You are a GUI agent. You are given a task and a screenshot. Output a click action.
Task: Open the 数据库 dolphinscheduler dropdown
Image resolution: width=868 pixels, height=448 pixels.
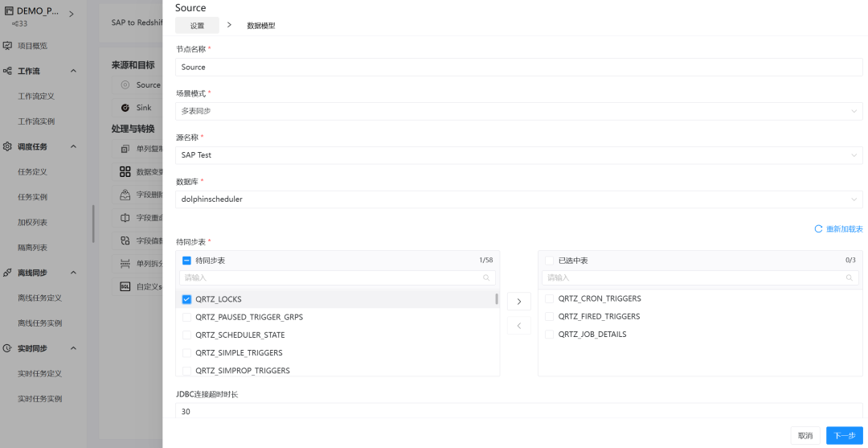click(518, 199)
